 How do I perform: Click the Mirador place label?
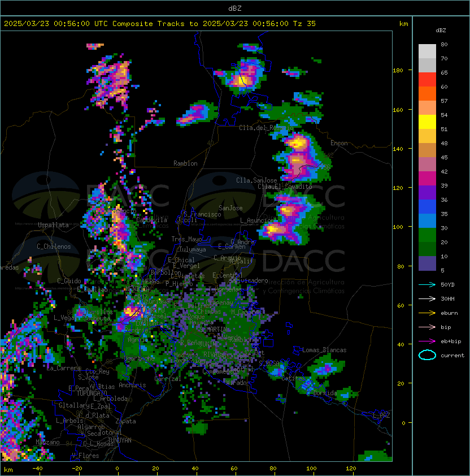[x=238, y=383]
